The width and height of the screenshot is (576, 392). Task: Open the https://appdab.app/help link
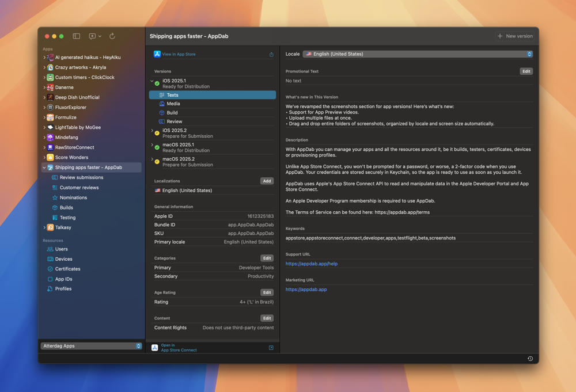pos(312,264)
